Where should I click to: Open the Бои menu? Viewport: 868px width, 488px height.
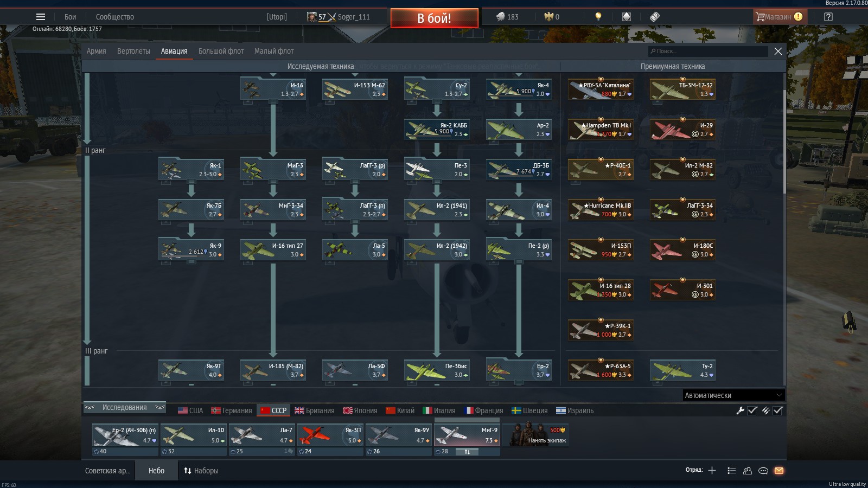click(x=70, y=17)
